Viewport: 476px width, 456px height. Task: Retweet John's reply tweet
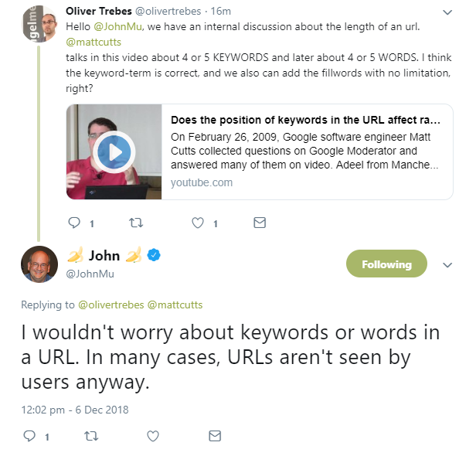[91, 436]
